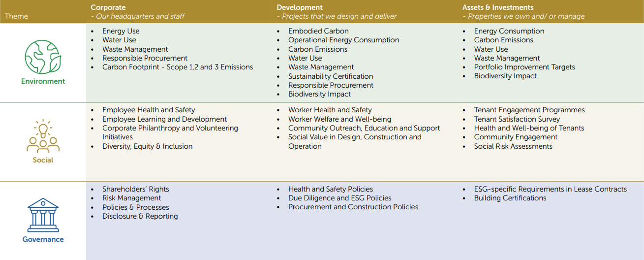
Task: Select the Environment label under the globe
Action: coord(43,81)
